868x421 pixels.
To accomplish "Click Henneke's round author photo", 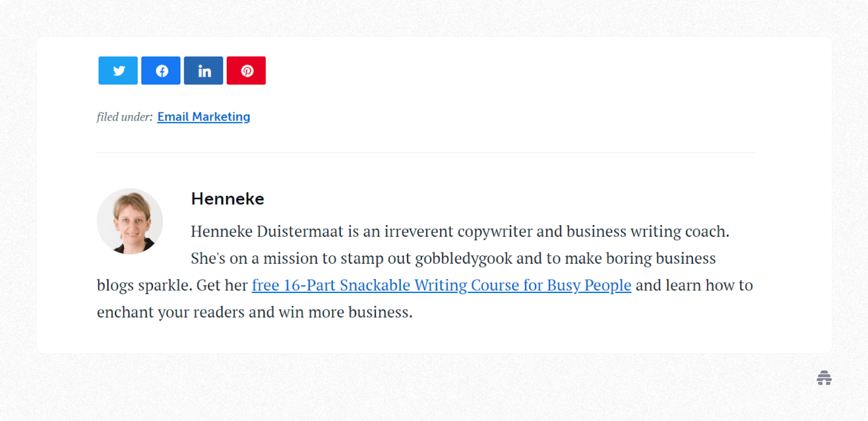I will [130, 221].
